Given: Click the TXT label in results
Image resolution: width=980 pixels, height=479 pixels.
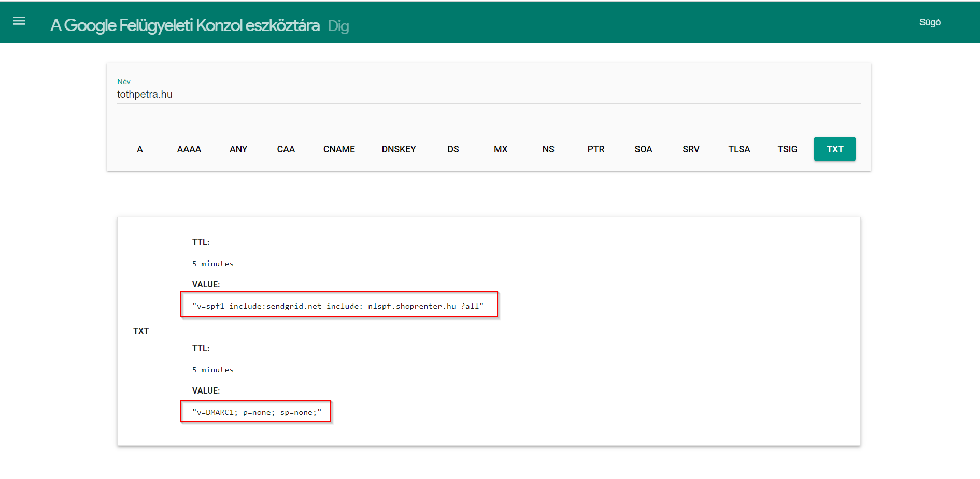Looking at the screenshot, I should (x=141, y=331).
